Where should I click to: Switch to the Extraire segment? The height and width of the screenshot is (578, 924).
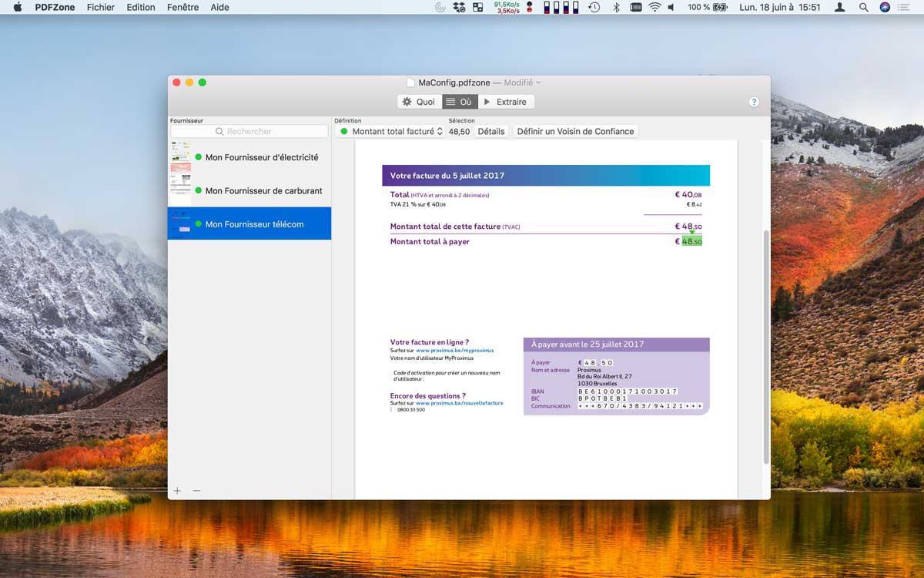506,102
